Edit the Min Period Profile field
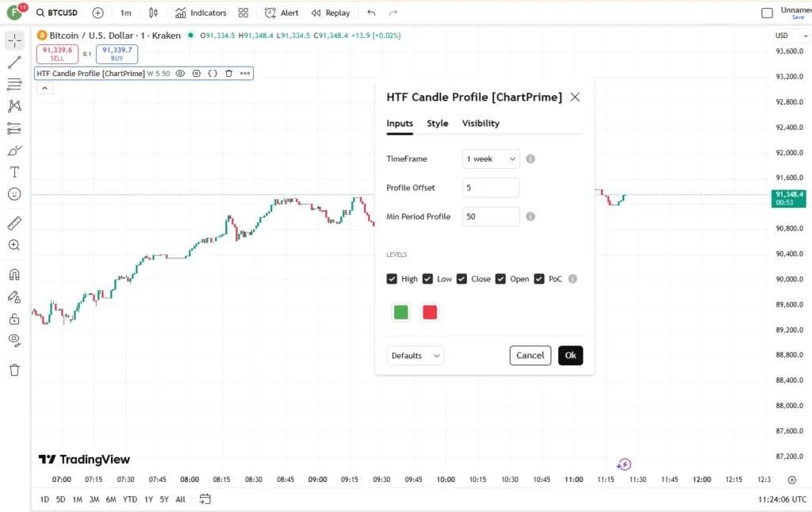This screenshot has width=812, height=512. (x=491, y=216)
